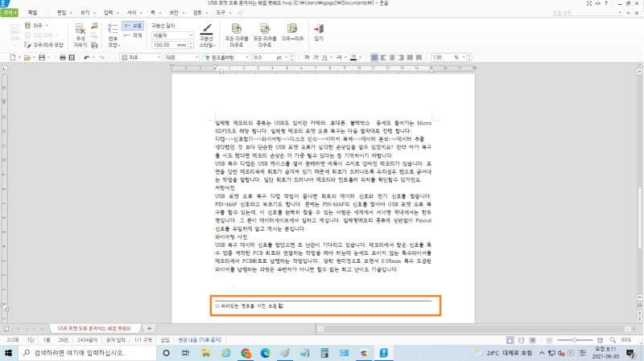Screen dimensions: 644x361
Task: Select the USB 포맷 오류 document tab
Action: tap(94, 328)
